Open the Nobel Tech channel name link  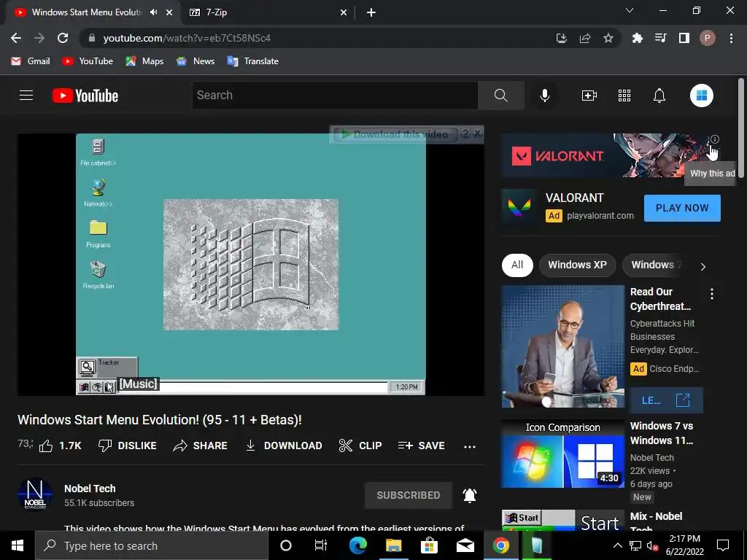(x=90, y=489)
